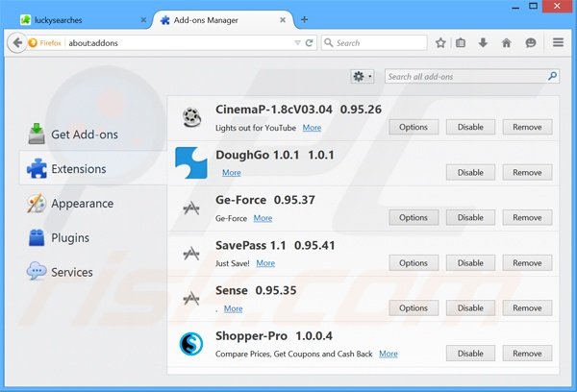Click the Sense extension icon
This screenshot has width=577, height=392.
click(x=191, y=298)
